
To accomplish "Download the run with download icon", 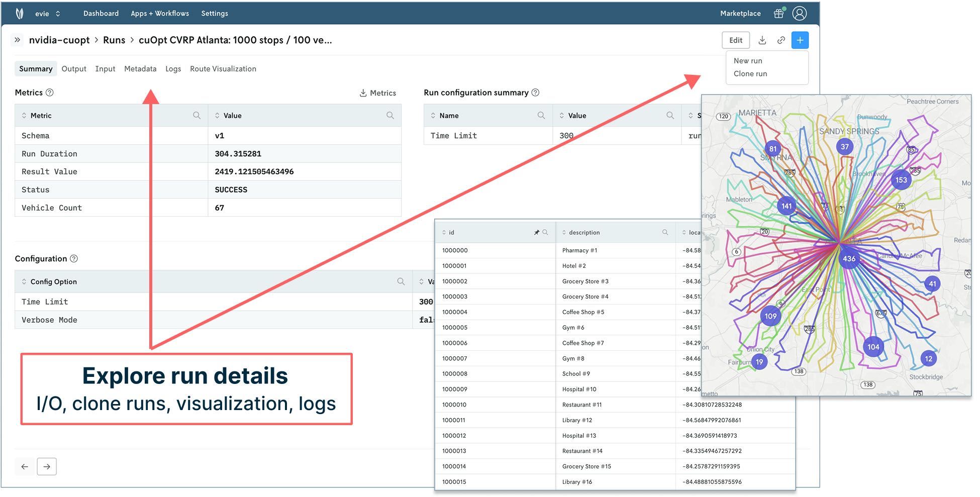I will point(762,40).
